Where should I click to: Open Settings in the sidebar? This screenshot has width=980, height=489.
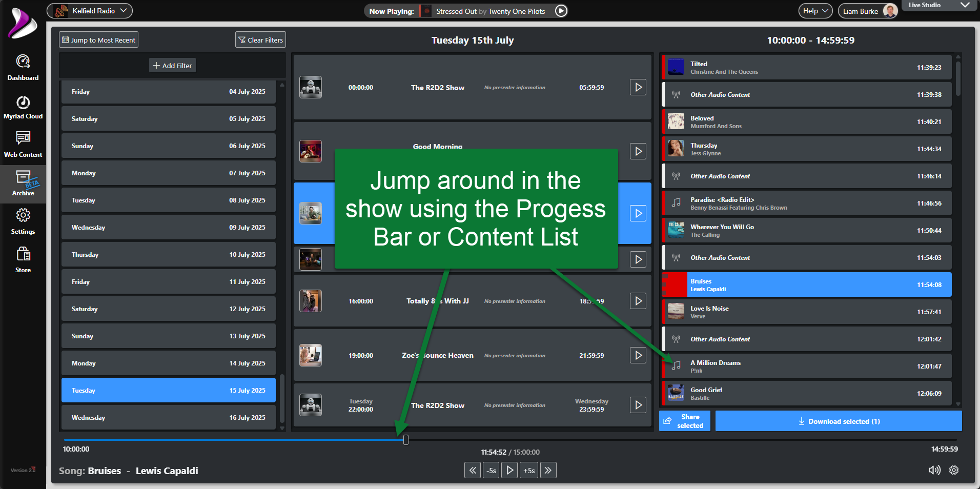[23, 222]
